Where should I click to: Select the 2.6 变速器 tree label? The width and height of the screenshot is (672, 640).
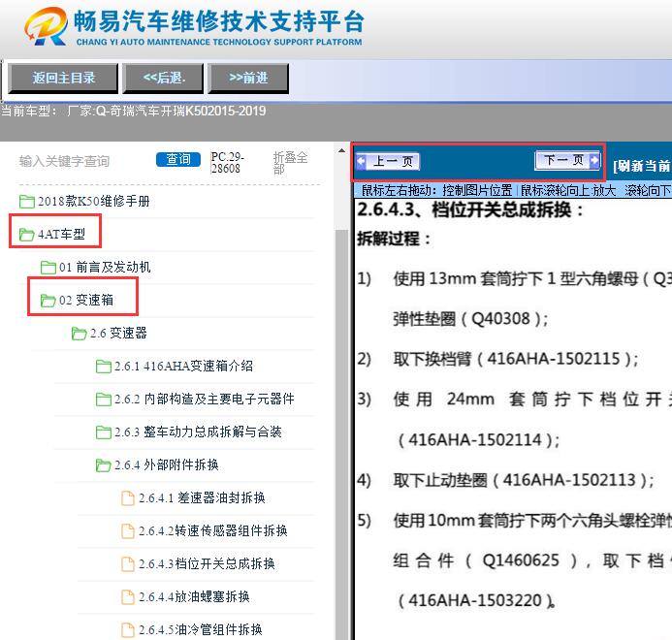pos(118,333)
